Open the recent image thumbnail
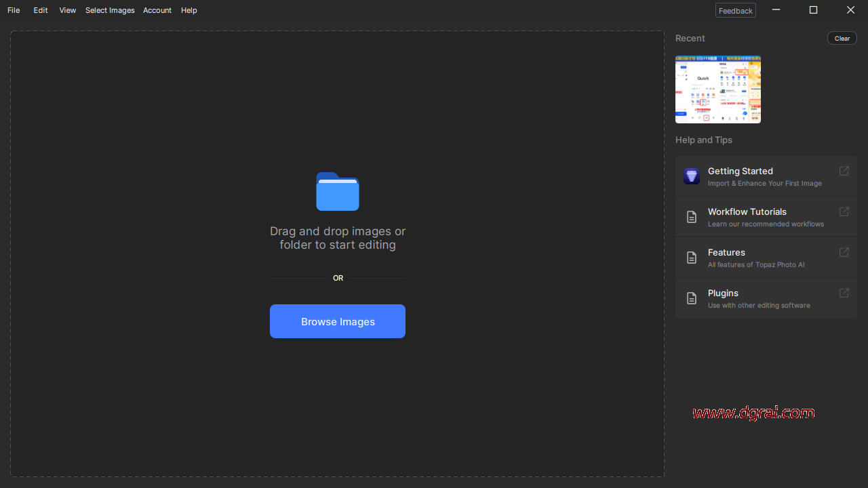The image size is (868, 488). click(718, 89)
